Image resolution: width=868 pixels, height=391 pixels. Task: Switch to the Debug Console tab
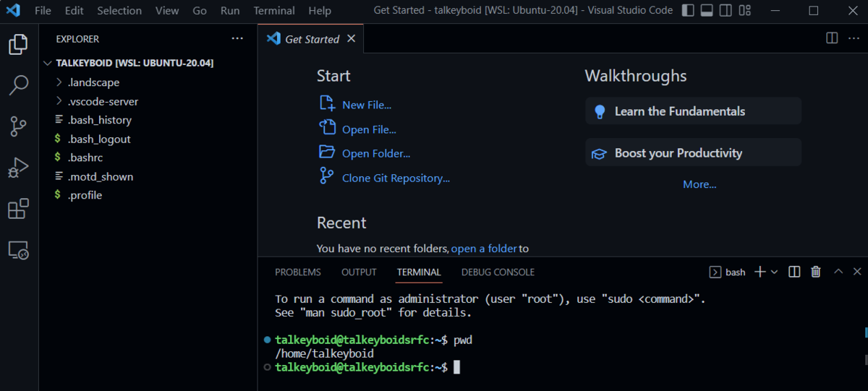(x=498, y=272)
